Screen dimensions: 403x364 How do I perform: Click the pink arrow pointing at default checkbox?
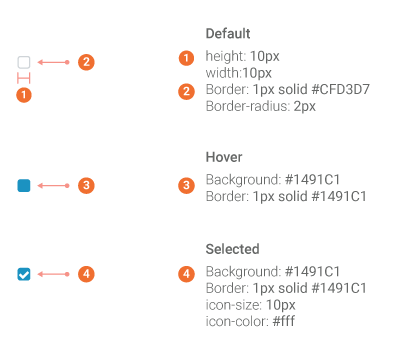pos(54,62)
